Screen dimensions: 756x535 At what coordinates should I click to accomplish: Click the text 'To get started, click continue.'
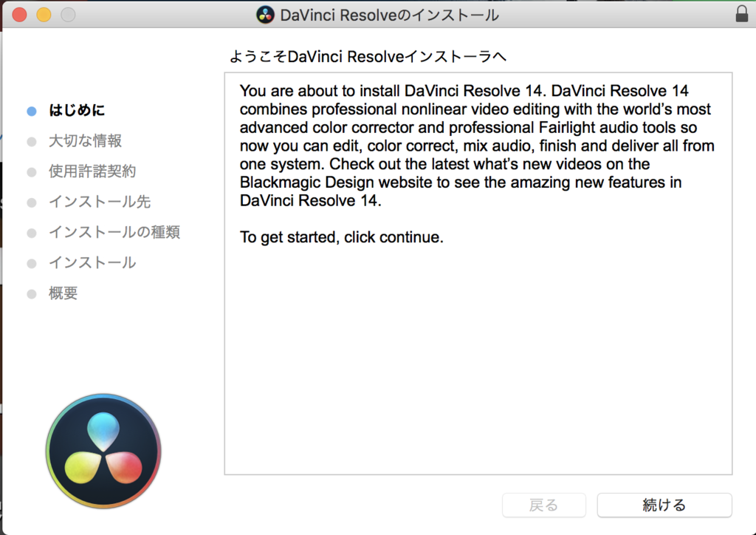click(341, 237)
